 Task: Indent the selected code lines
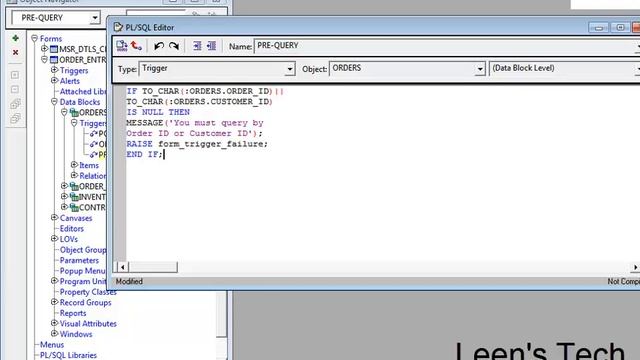[x=197, y=46]
